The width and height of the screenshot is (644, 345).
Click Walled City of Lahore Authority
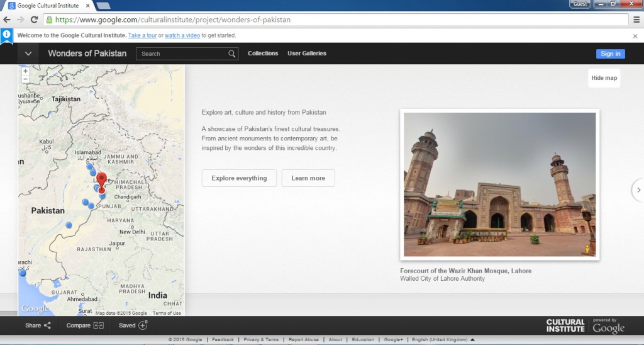point(442,278)
